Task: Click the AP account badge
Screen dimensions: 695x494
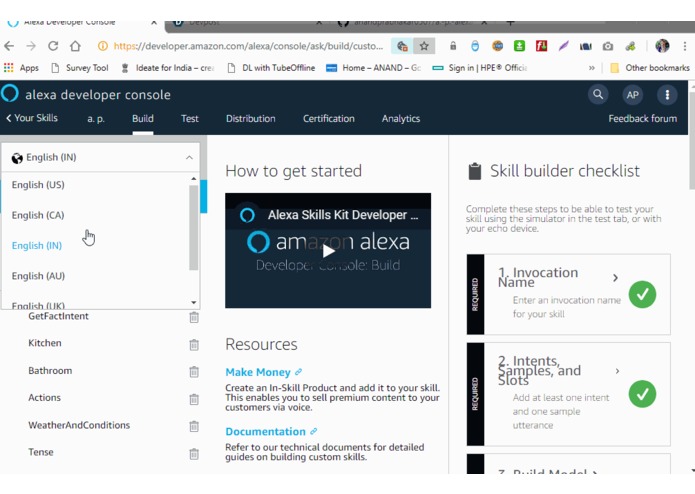Action: (633, 94)
